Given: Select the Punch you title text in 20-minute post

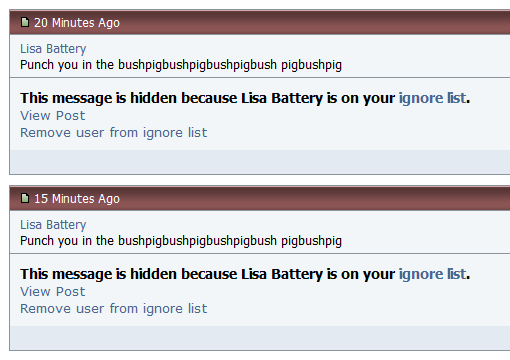Looking at the screenshot, I should [x=181, y=65].
